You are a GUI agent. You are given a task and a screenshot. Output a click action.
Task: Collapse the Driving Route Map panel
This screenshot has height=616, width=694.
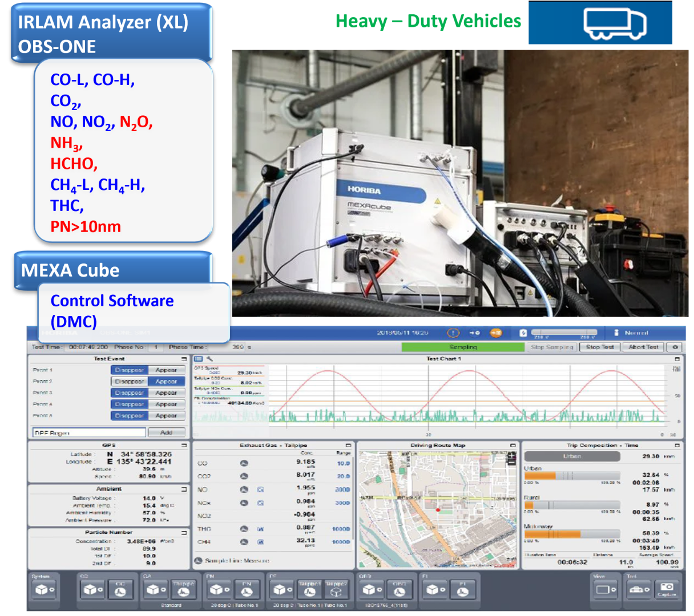pyautogui.click(x=513, y=445)
